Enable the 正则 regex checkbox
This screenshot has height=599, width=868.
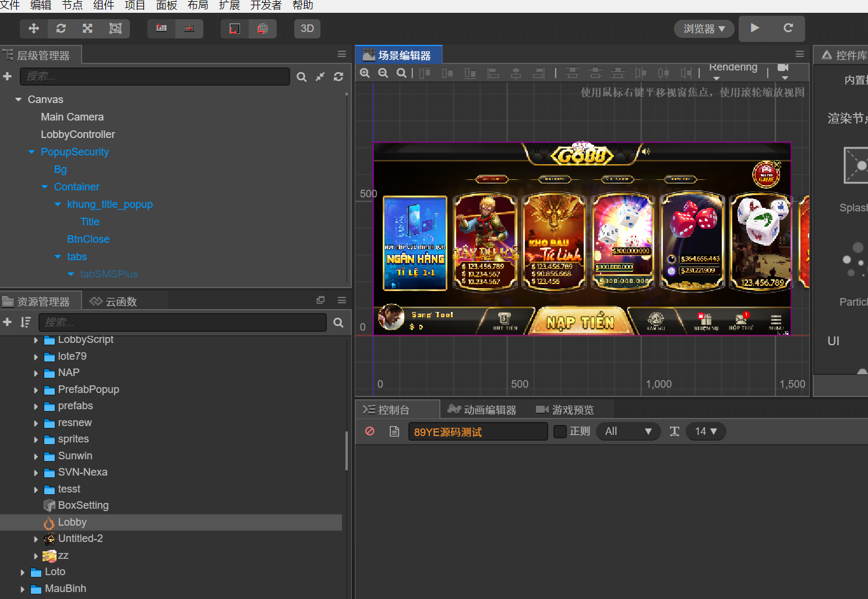pyautogui.click(x=560, y=431)
